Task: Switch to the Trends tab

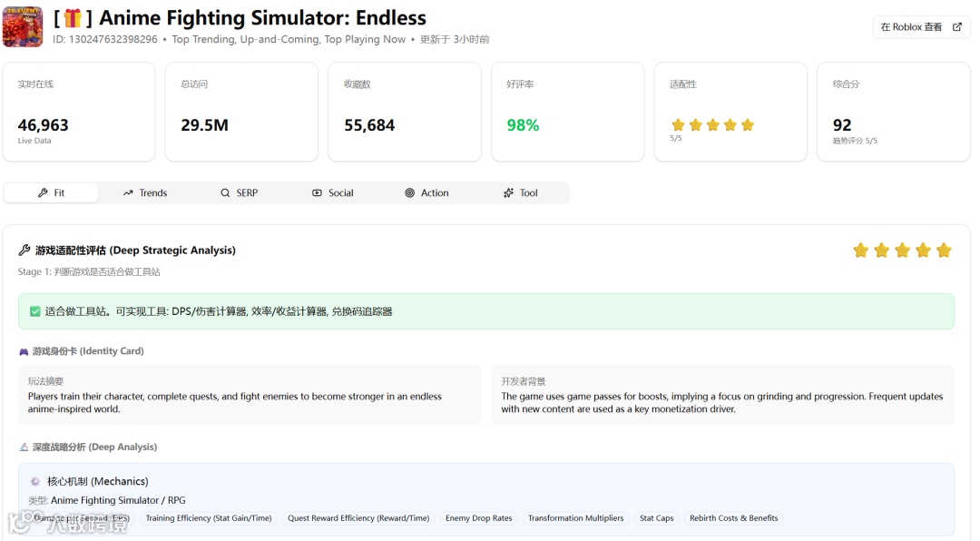Action: point(145,192)
